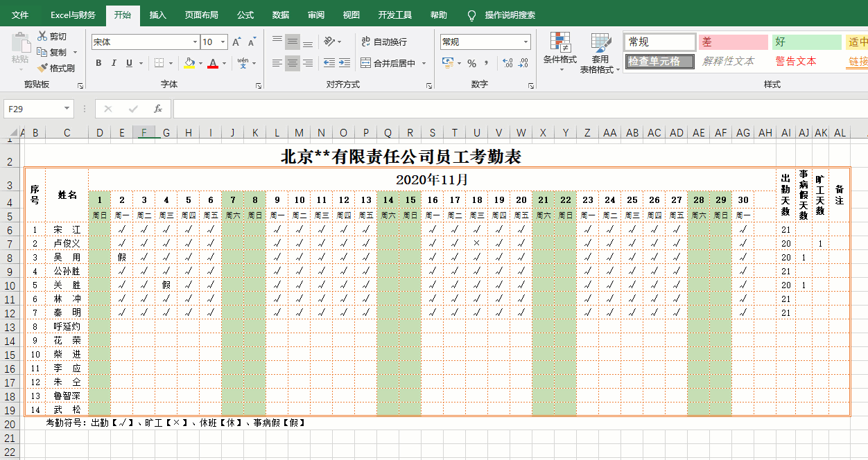The height and width of the screenshot is (460, 868).
Task: Switch to the 页面布局 tab
Action: pyautogui.click(x=202, y=15)
